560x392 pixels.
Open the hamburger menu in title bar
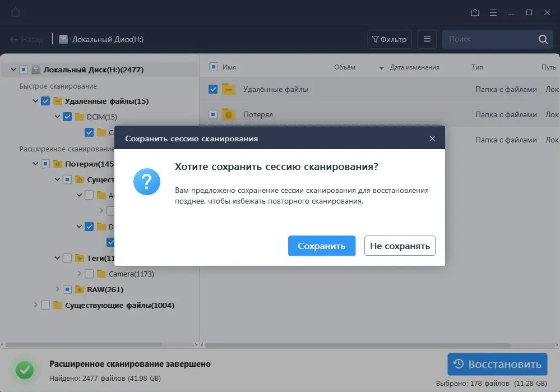[493, 12]
